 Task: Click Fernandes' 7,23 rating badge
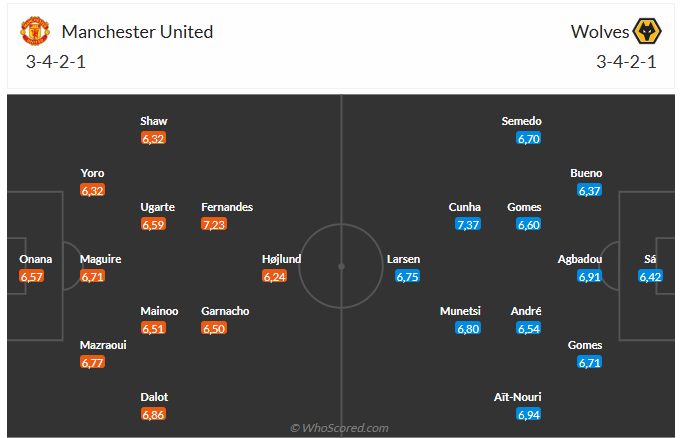[x=214, y=224]
